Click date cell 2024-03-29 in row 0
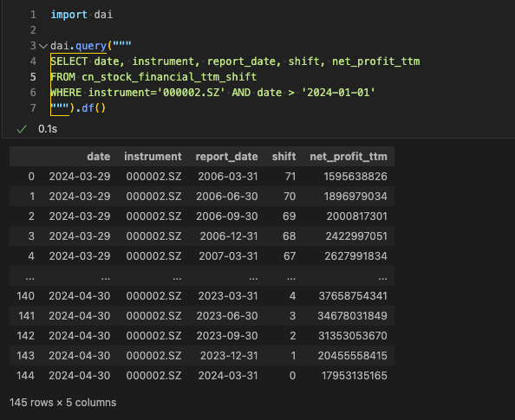 tap(80, 177)
